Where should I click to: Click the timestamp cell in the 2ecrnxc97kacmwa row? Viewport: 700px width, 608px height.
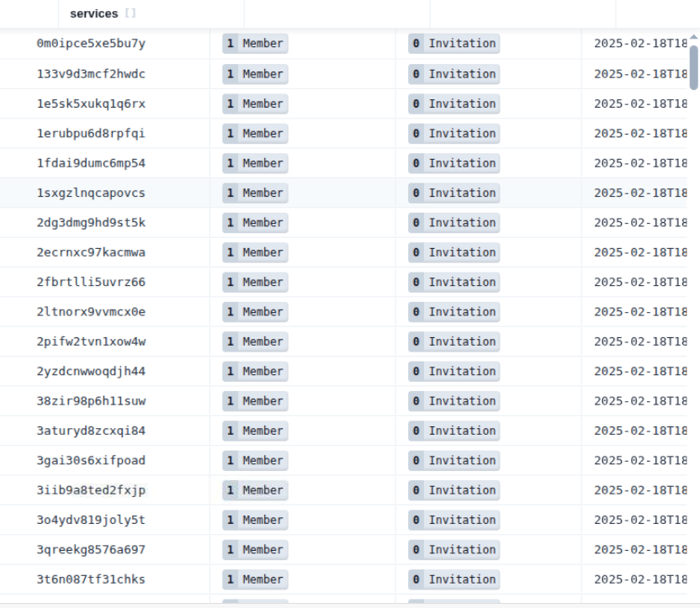(x=639, y=252)
